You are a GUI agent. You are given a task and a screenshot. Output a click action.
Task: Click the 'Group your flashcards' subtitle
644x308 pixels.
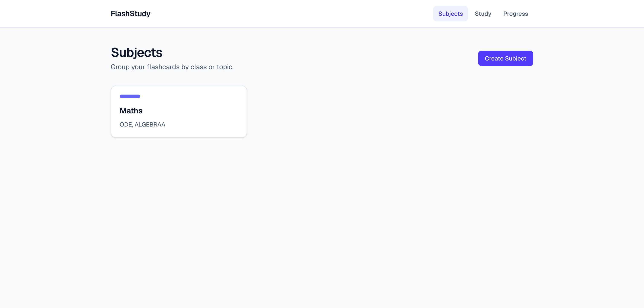tap(172, 67)
